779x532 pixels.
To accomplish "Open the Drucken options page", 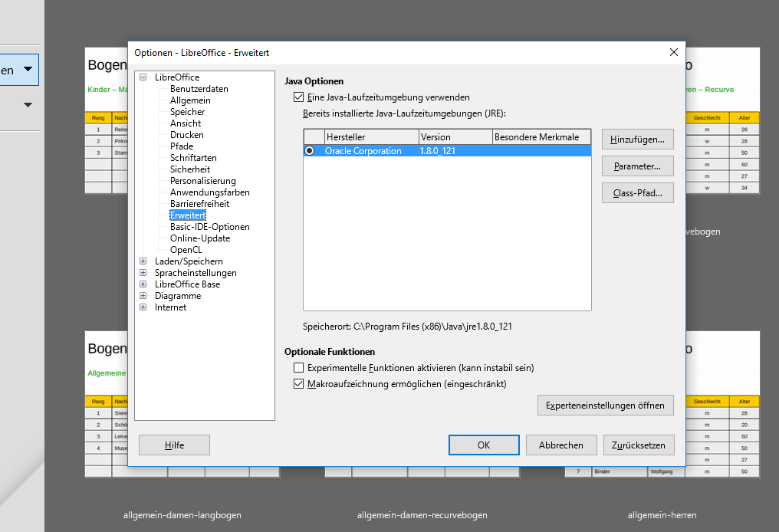I will [187, 135].
